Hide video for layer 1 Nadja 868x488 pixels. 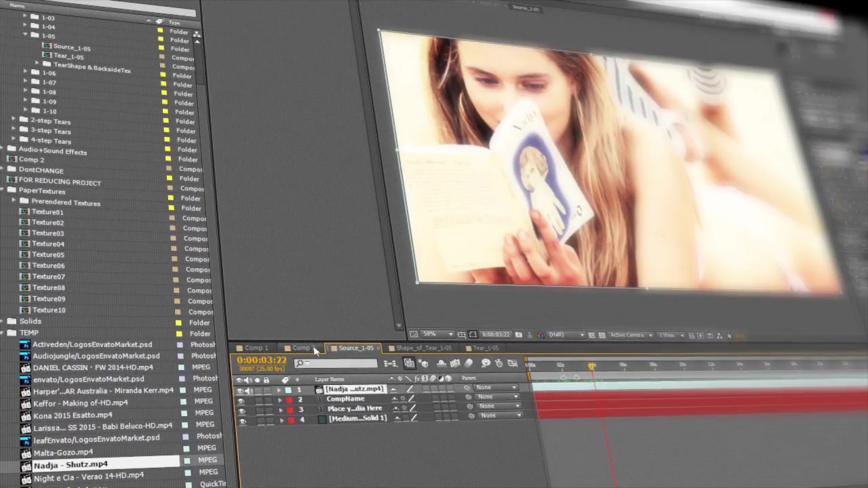(x=239, y=390)
